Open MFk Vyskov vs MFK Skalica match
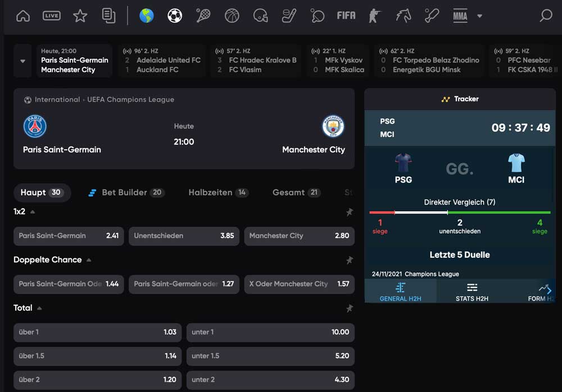562x392 pixels. (x=338, y=61)
